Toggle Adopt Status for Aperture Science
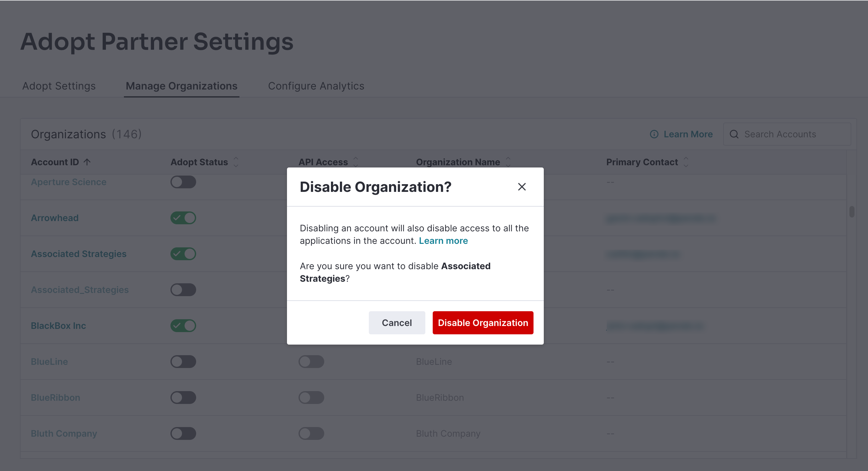 (x=183, y=182)
